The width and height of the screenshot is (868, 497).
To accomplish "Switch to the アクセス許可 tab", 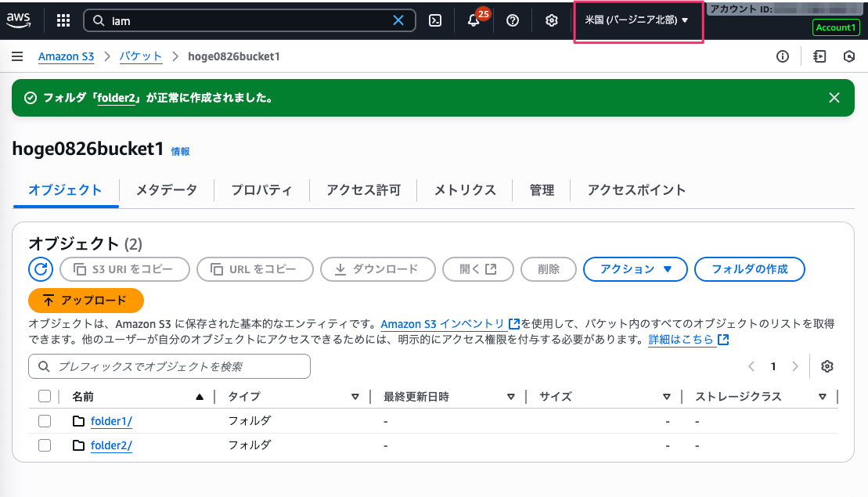I will tap(364, 190).
